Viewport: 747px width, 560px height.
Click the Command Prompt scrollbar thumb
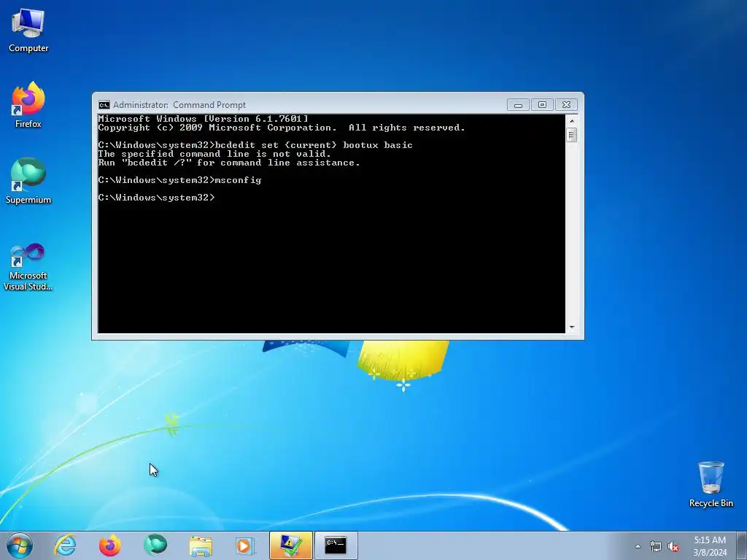coord(572,135)
